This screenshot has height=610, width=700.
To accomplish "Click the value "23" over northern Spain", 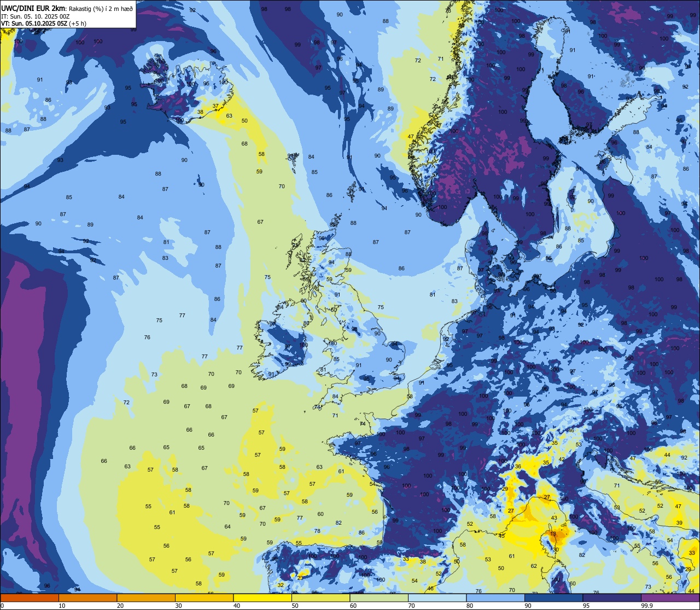I will tap(300, 578).
